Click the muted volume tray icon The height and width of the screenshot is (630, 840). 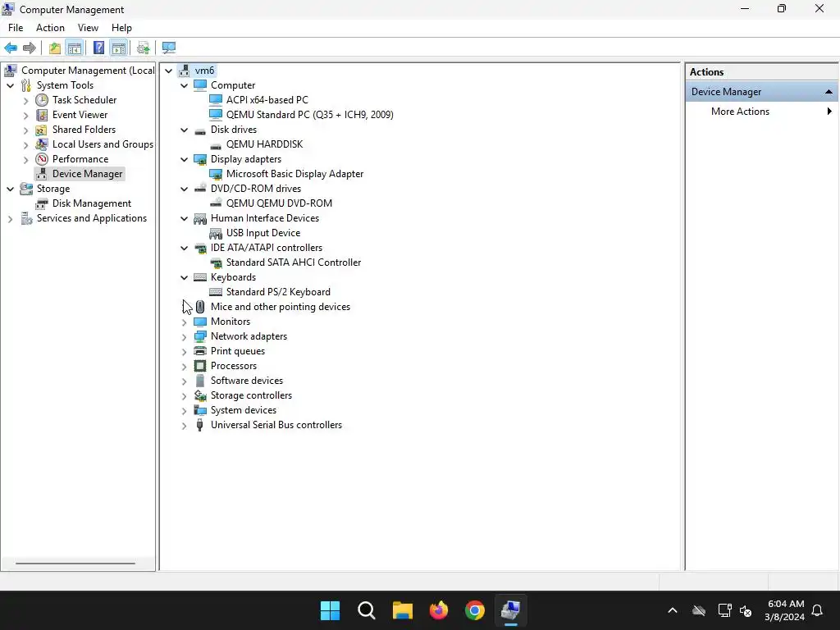click(x=746, y=610)
